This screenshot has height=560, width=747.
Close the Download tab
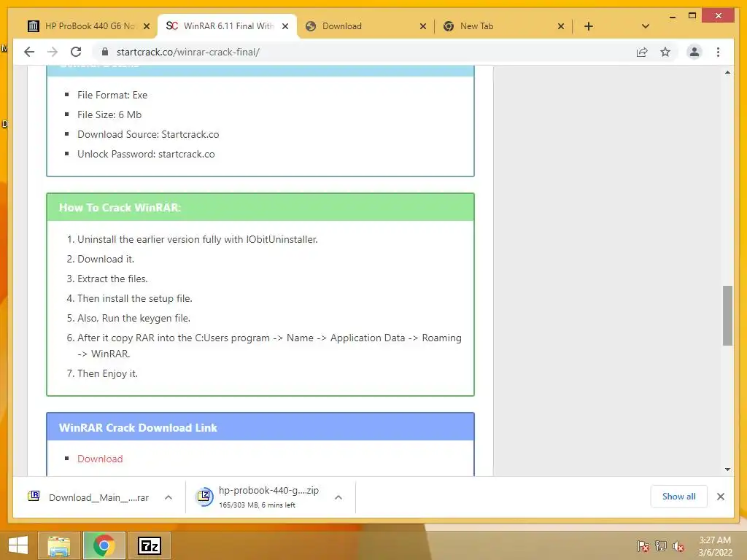pos(422,26)
